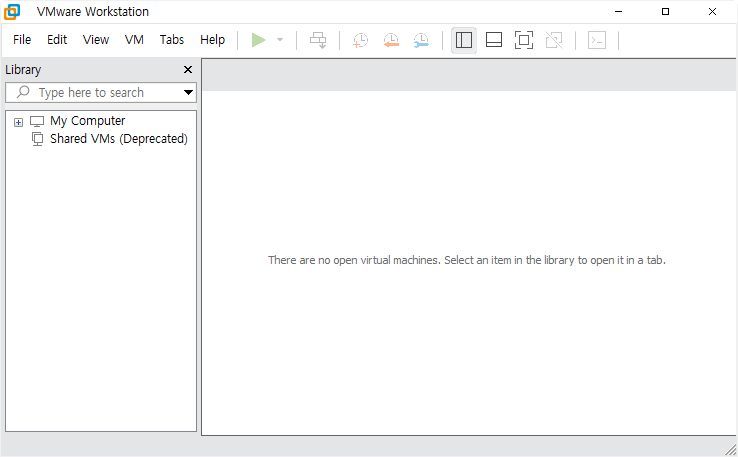Viewport: 738px width, 457px height.
Task: Open the Help menu
Action: [212, 40]
